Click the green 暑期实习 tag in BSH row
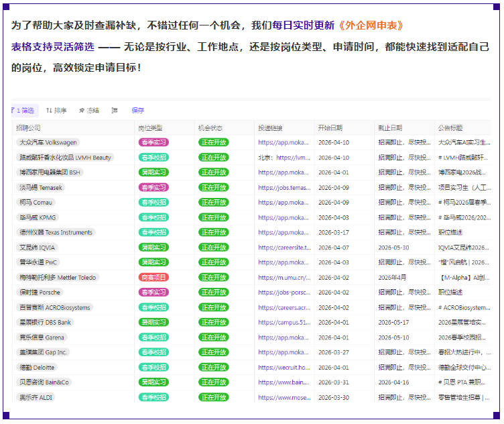This screenshot has height=424, width=504. 153,172
